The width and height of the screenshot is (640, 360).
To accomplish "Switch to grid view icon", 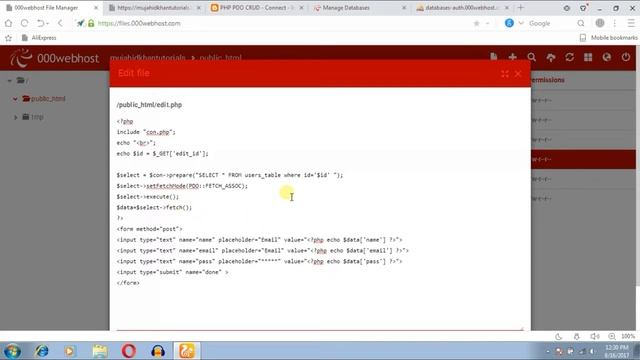I will [x=588, y=57].
